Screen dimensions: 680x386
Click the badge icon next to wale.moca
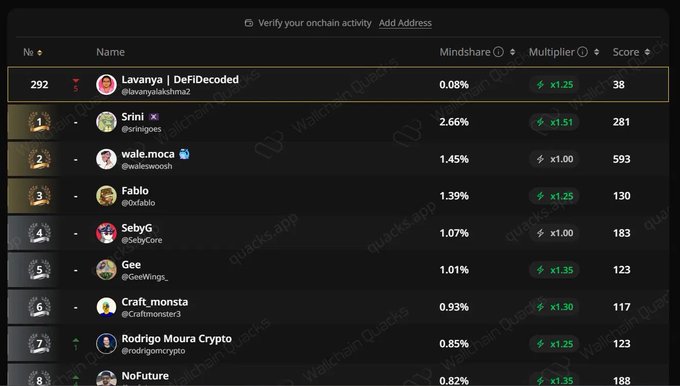pyautogui.click(x=184, y=154)
